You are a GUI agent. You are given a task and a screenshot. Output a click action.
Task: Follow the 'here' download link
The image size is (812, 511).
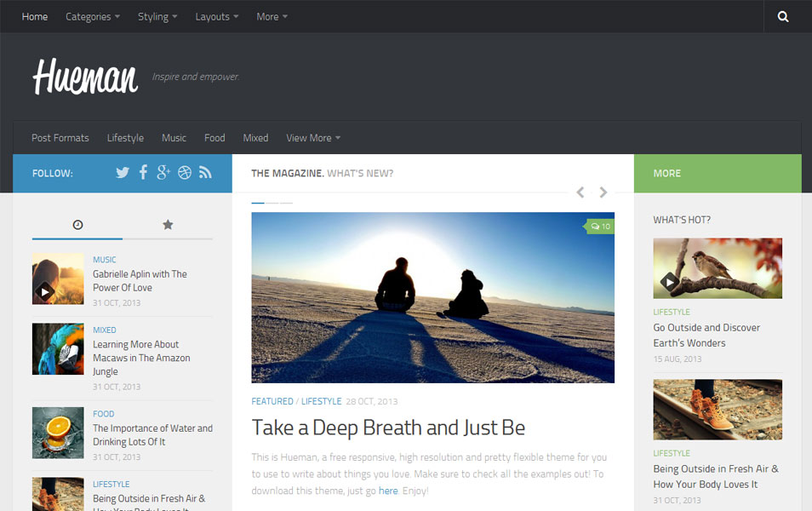(388, 491)
